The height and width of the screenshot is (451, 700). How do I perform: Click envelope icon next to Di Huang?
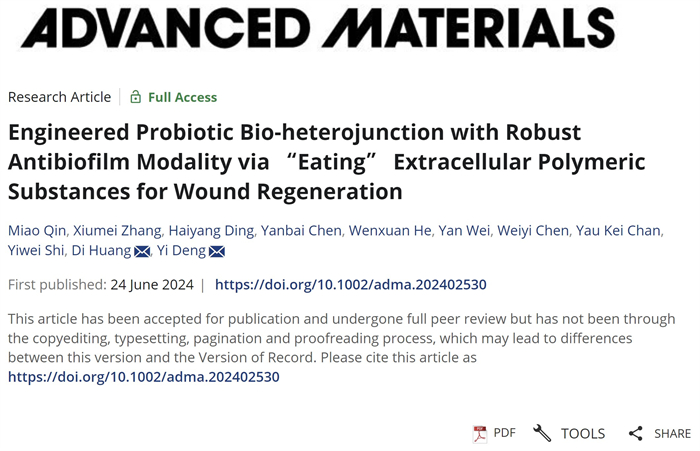[142, 251]
